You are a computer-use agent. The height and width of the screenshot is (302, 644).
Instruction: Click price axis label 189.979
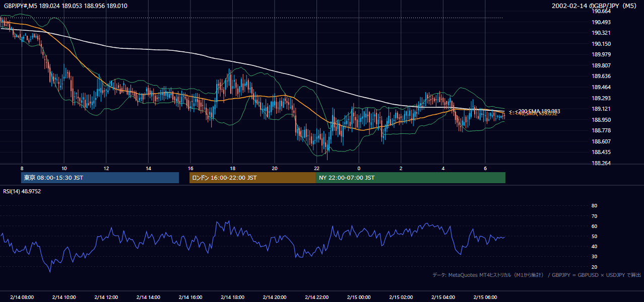[x=601, y=54]
